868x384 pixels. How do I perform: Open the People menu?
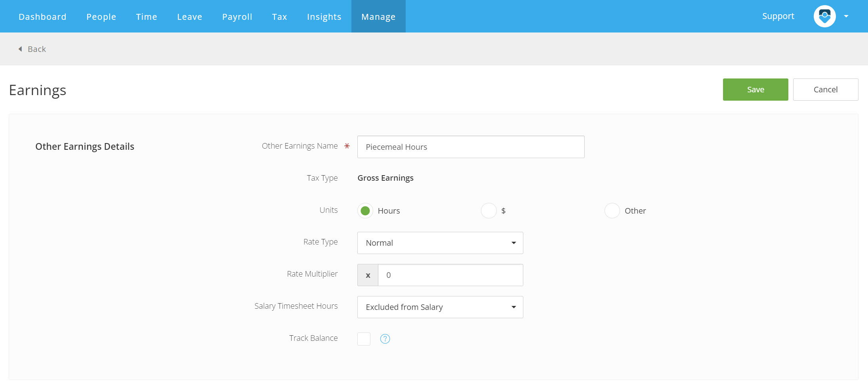101,17
